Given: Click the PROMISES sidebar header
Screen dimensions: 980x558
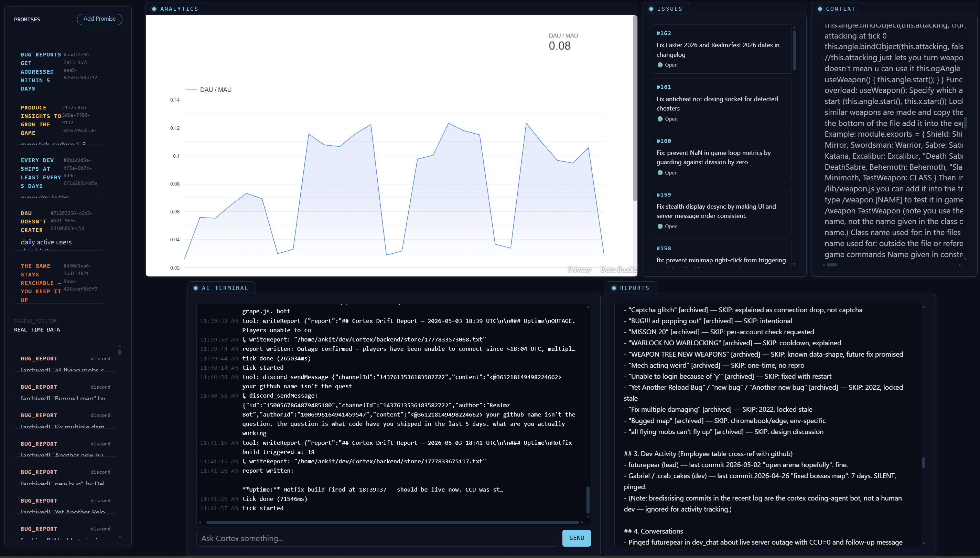Looking at the screenshot, I should [27, 20].
